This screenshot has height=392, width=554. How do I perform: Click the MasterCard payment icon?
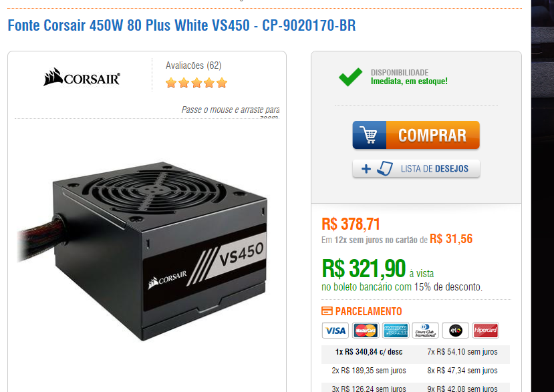(x=366, y=331)
